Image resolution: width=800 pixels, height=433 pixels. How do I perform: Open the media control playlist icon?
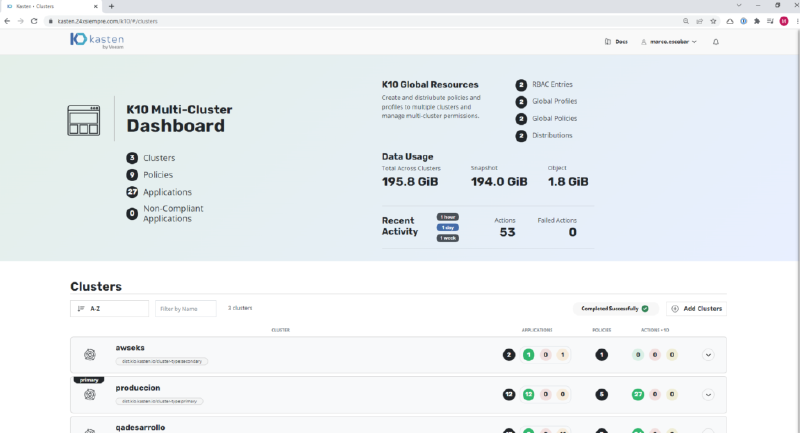[x=770, y=21]
